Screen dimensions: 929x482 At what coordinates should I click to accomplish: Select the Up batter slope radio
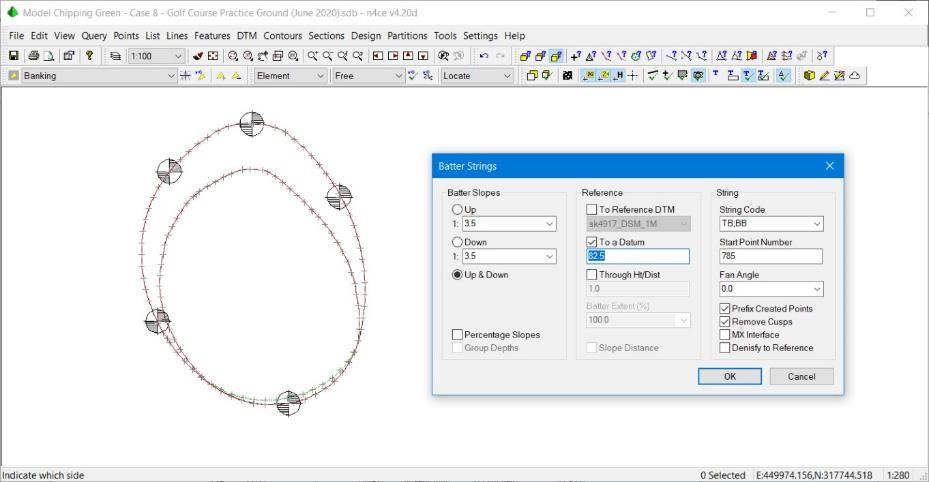pyautogui.click(x=457, y=209)
